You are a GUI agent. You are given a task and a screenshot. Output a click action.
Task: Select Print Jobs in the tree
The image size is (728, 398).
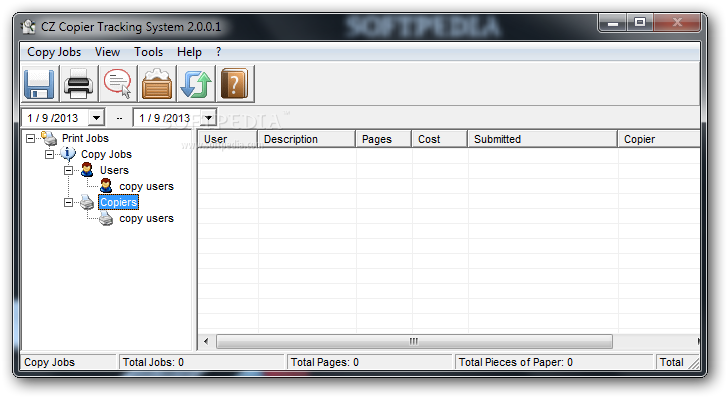pyautogui.click(x=85, y=138)
